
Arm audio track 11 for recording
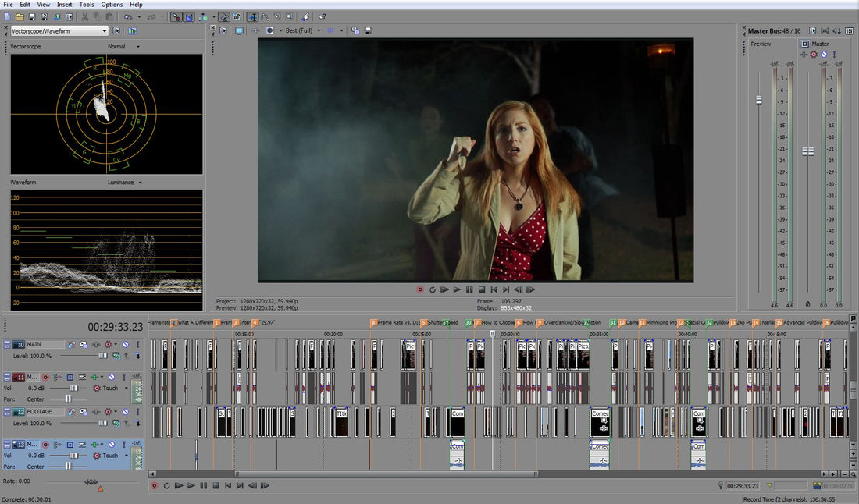pyautogui.click(x=45, y=378)
